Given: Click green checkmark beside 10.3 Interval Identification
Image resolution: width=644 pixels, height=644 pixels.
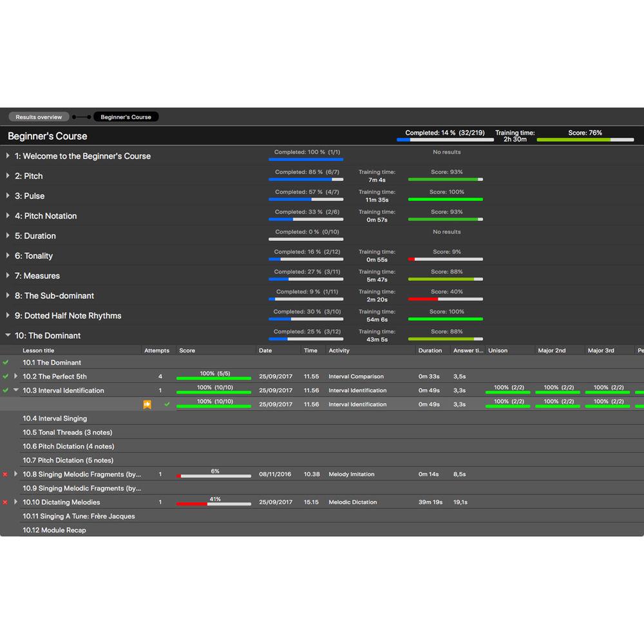Looking at the screenshot, I should [x=6, y=390].
